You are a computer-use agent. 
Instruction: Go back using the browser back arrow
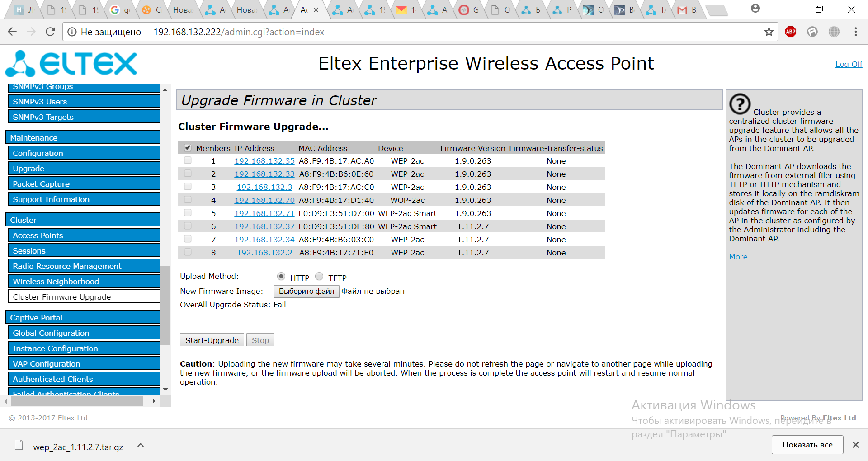point(12,32)
